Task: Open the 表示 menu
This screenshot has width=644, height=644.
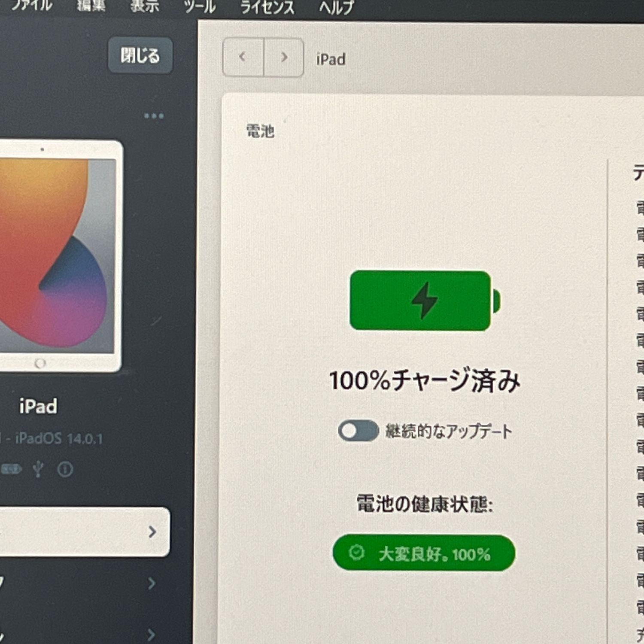Action: (x=145, y=6)
